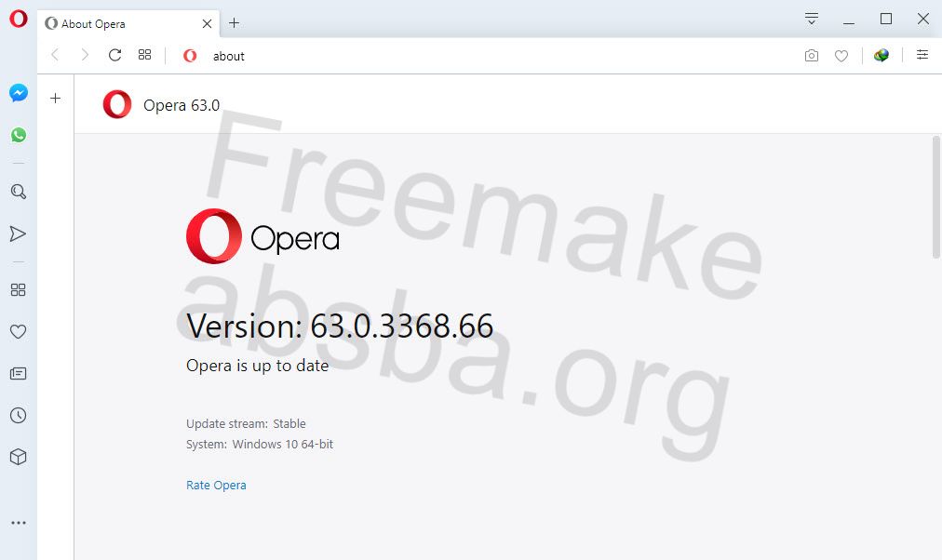942x560 pixels.
Task: Click the Opera icon in address bar
Action: click(190, 56)
